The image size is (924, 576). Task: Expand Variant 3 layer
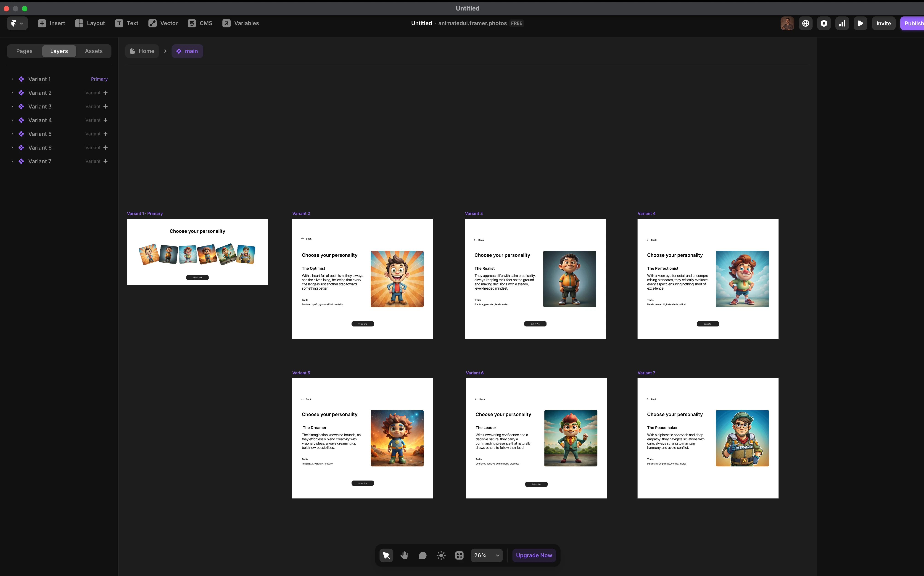[x=12, y=107]
